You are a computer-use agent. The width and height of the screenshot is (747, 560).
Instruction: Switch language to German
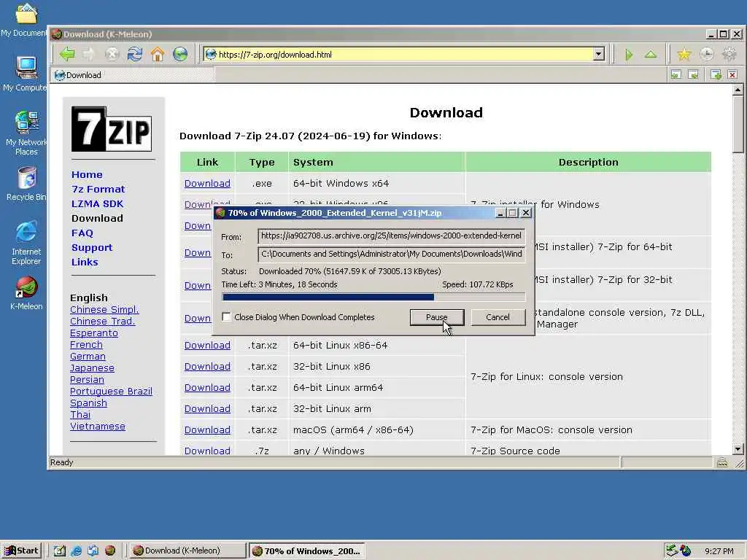(x=88, y=356)
